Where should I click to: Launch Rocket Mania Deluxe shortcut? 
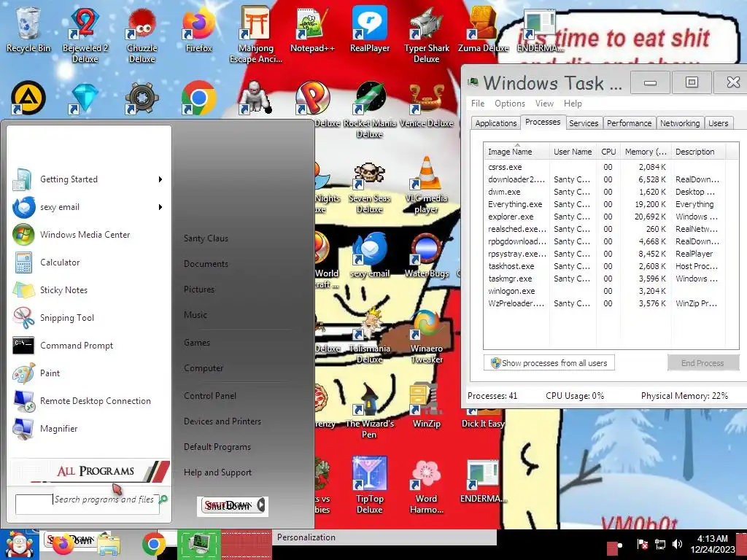point(370,109)
